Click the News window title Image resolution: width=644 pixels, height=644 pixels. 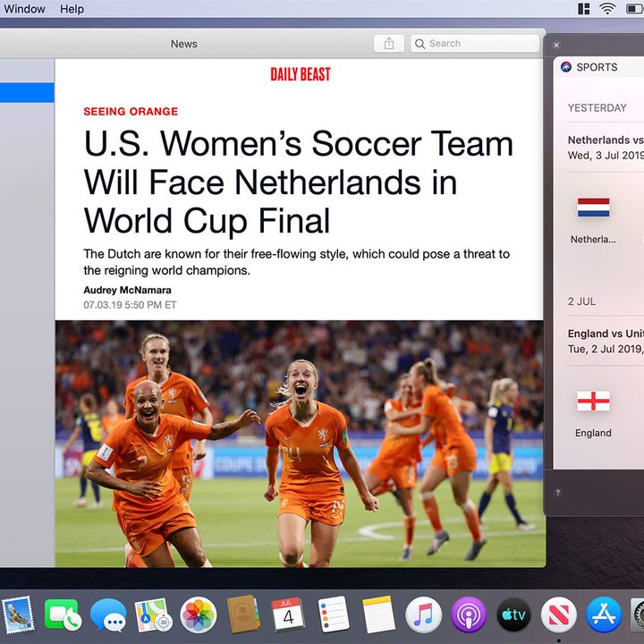point(184,44)
